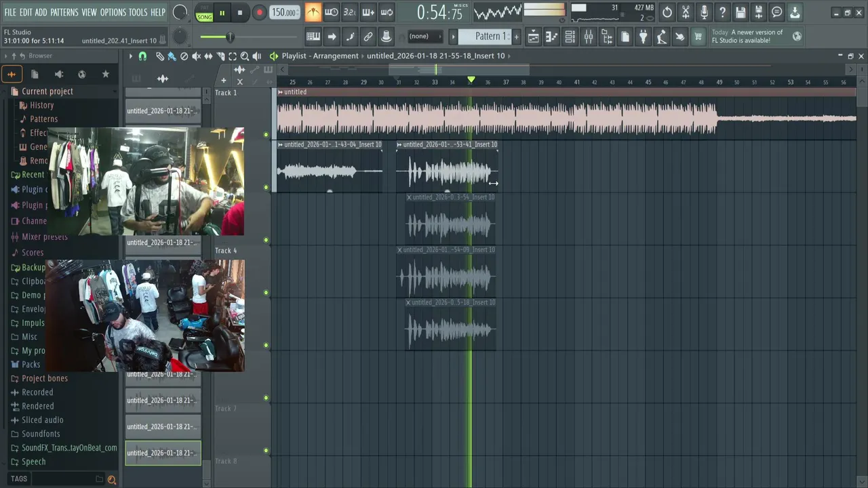The image size is (868, 488).
Task: Click the undo history circular arrow icon
Action: tap(667, 12)
